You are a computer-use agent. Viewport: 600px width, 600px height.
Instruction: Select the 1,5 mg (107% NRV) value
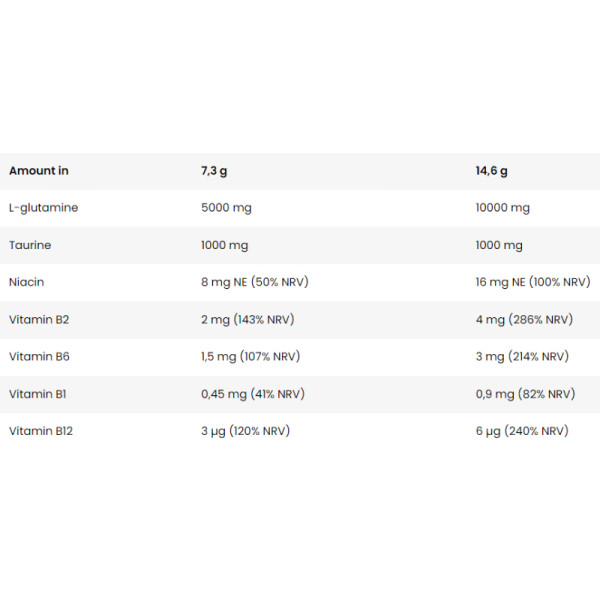pos(250,357)
